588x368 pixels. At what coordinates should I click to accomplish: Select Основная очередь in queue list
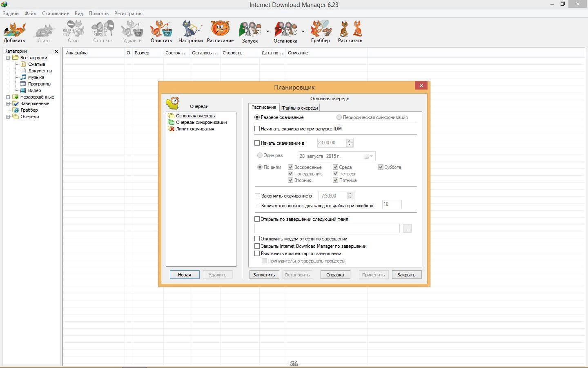click(x=195, y=116)
